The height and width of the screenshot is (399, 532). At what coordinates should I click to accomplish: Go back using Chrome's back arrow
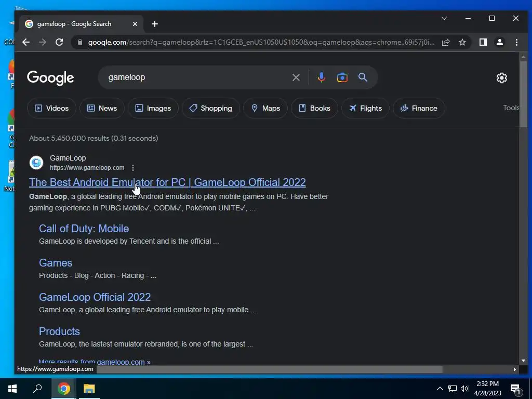(x=26, y=42)
